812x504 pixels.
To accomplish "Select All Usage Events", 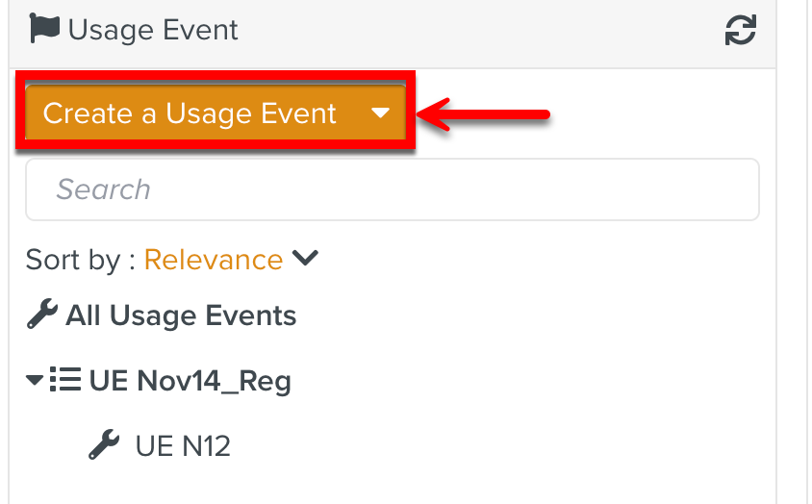I will click(181, 315).
